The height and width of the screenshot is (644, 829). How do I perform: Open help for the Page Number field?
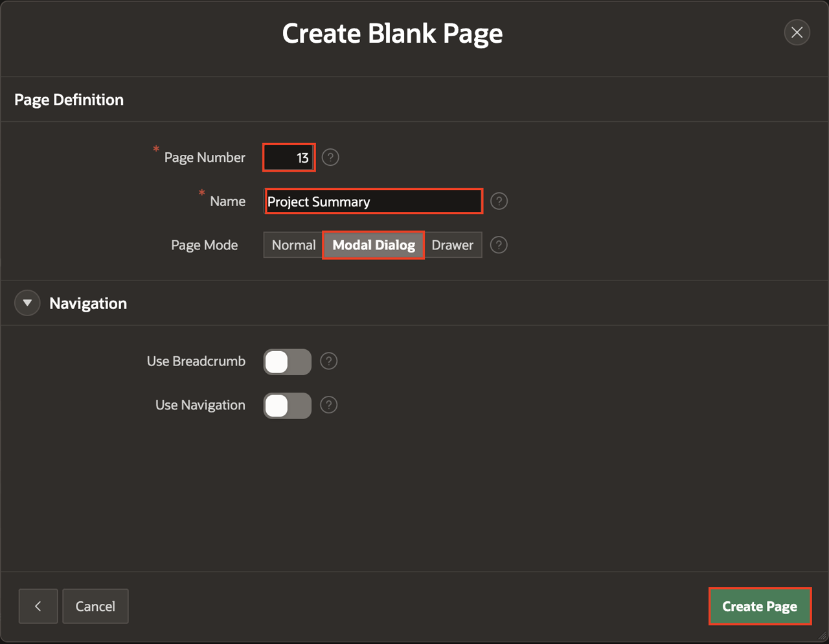coord(330,157)
